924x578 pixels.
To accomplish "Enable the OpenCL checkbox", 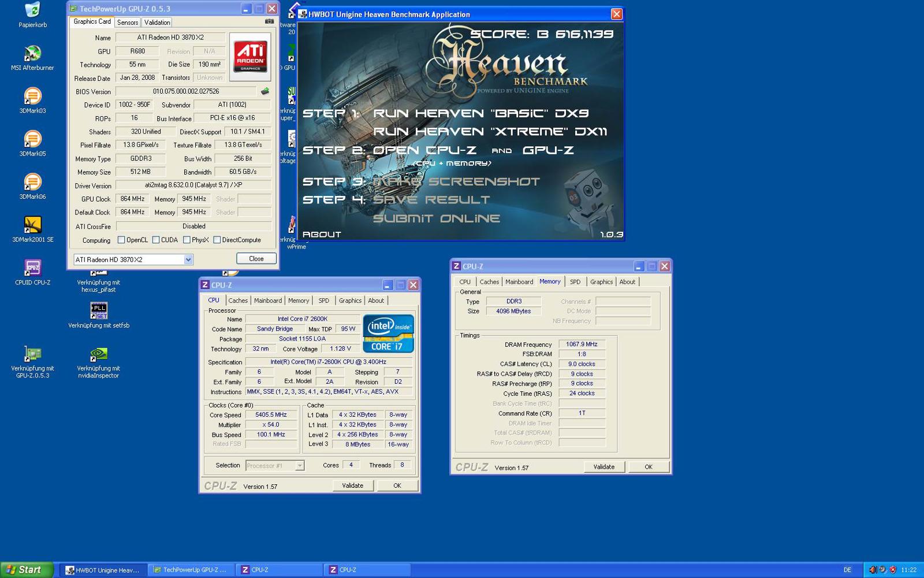I will (x=121, y=239).
